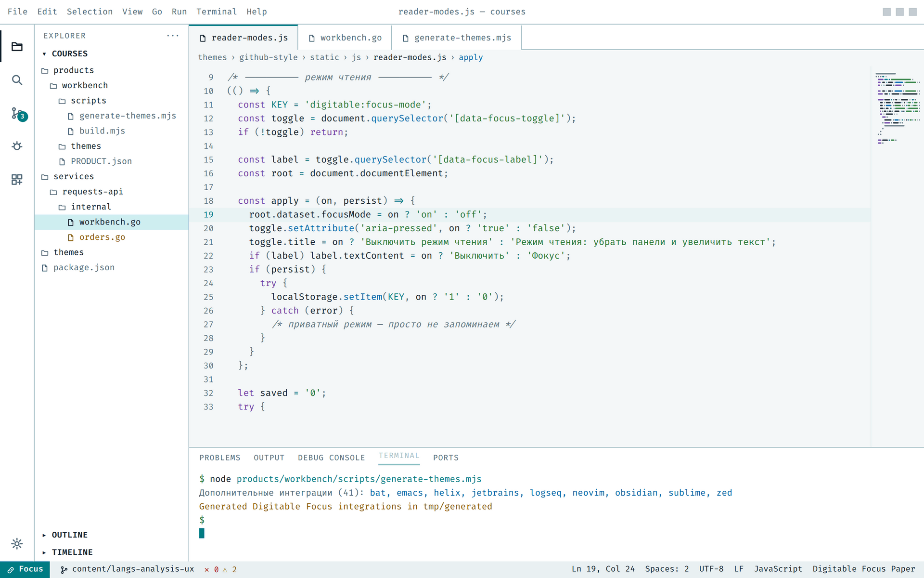Open the Explorer view in activity bar

[17, 47]
